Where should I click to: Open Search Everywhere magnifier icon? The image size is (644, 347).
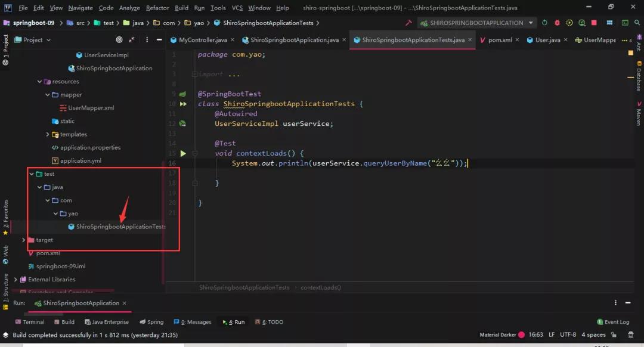[x=637, y=23]
